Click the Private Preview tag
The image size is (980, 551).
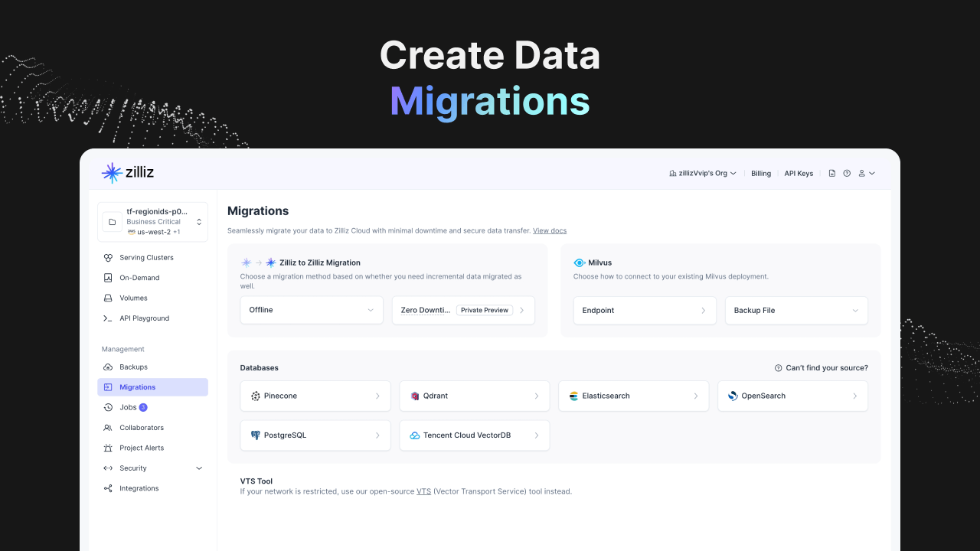(x=485, y=310)
